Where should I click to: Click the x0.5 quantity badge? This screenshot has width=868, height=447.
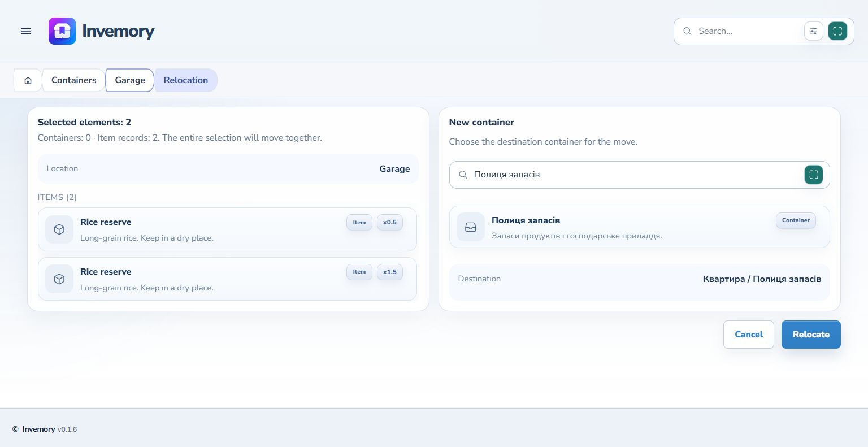(x=390, y=223)
